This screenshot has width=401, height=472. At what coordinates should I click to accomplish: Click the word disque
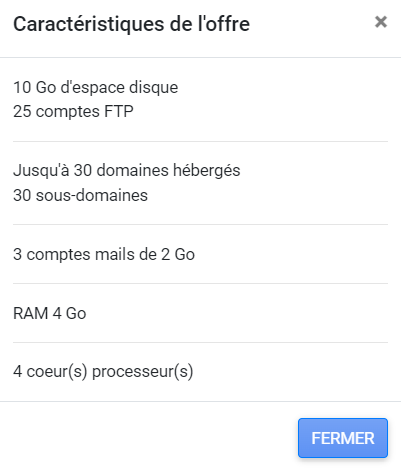(x=154, y=88)
